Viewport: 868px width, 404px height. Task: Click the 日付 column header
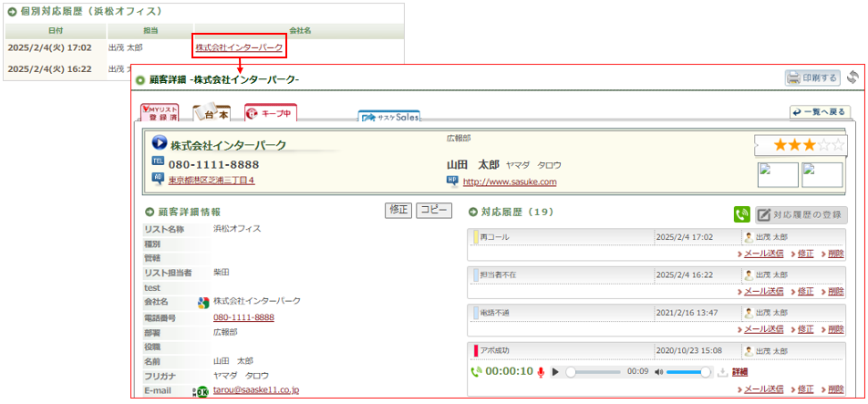(x=56, y=31)
